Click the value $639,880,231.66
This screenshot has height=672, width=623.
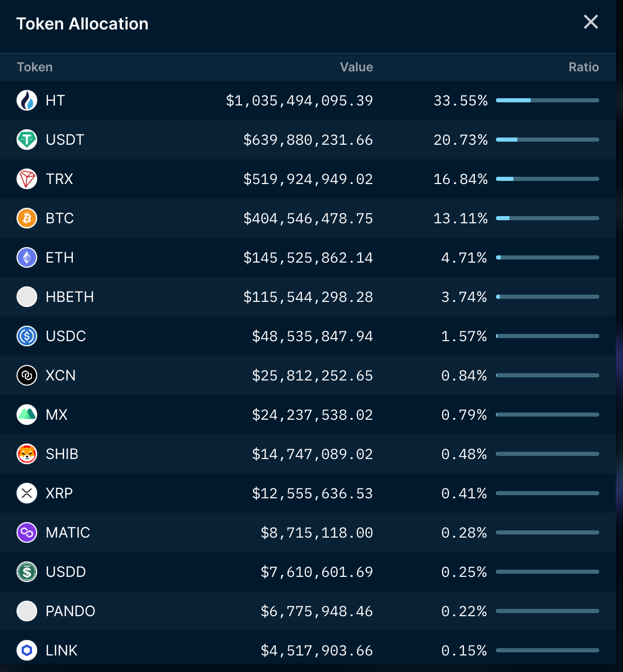[x=308, y=140]
